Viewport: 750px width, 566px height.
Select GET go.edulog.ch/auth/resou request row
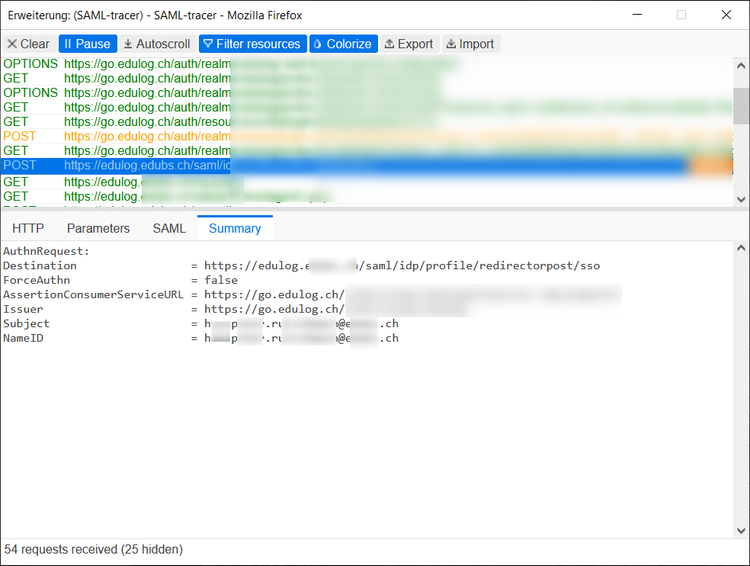[367, 122]
